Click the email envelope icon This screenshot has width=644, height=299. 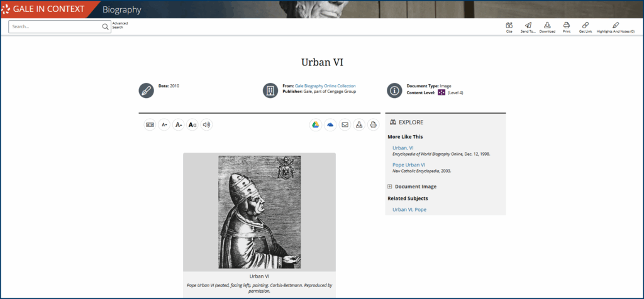(x=345, y=124)
